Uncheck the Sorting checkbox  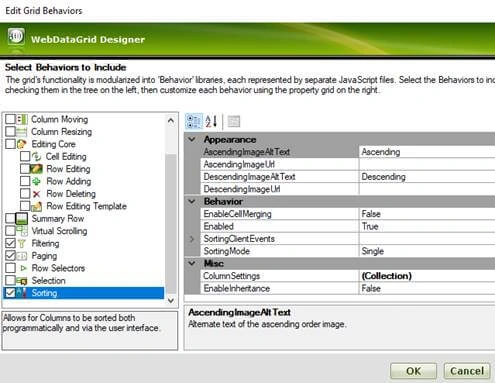[10, 293]
